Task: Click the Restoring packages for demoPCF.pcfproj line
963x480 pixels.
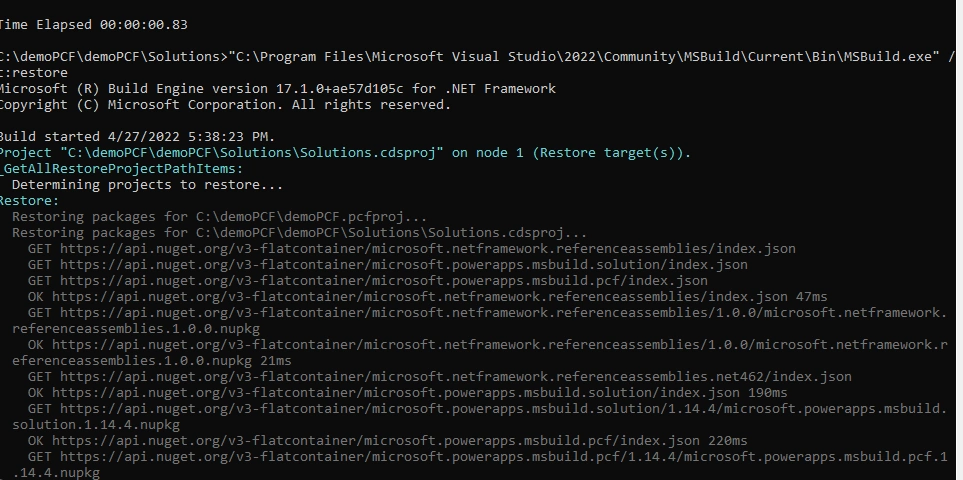Action: click(x=219, y=216)
